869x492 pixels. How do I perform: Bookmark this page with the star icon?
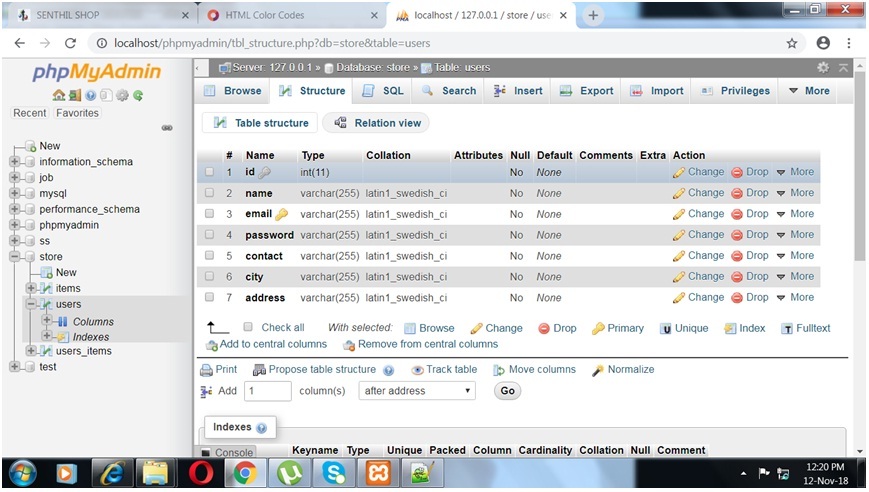pos(792,43)
